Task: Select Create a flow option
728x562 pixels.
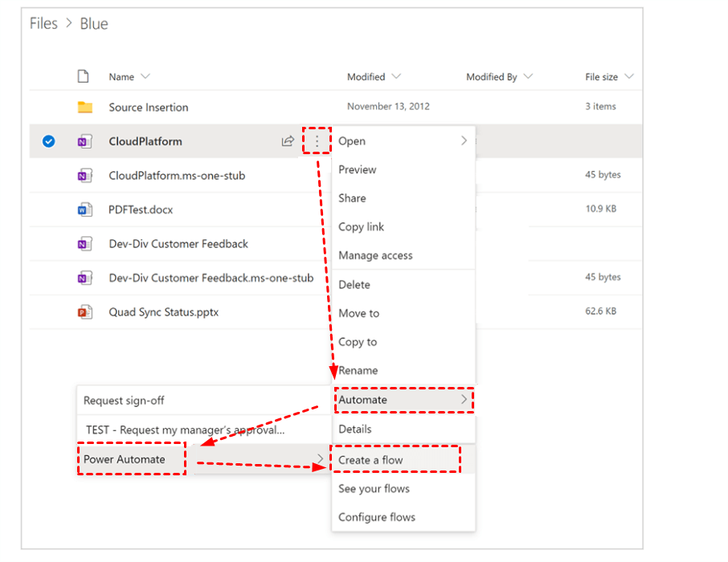Action: 404,459
